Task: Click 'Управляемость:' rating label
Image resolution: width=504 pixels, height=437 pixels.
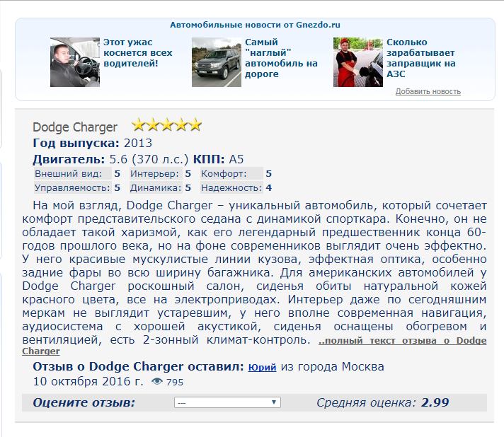Action: (72, 188)
